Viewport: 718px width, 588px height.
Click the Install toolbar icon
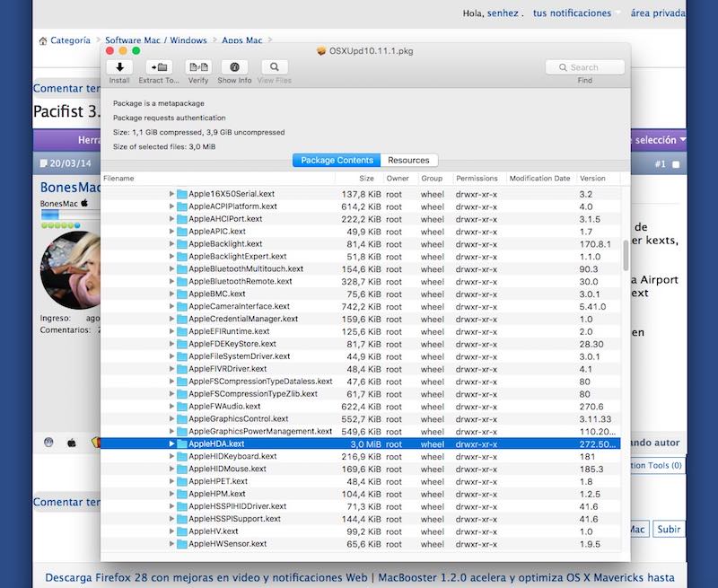119,67
